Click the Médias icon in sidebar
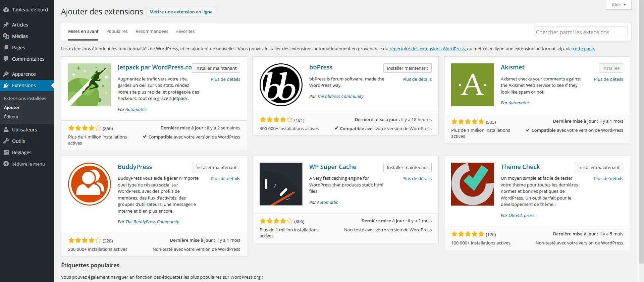 click(x=6, y=36)
